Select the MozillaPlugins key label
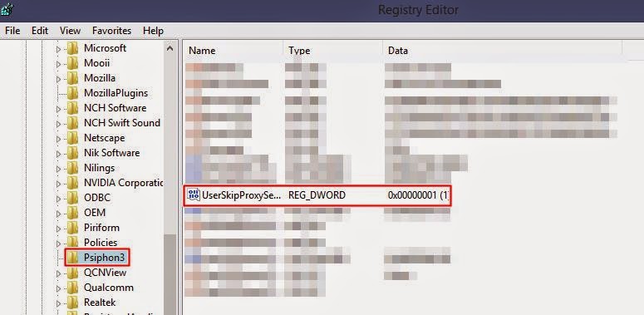The width and height of the screenshot is (644, 315). click(116, 93)
